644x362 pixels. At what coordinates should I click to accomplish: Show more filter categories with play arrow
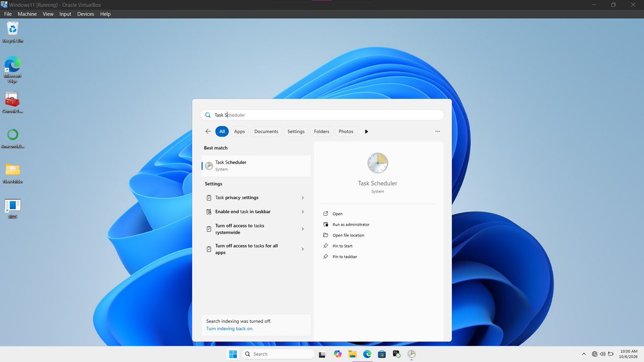click(x=367, y=131)
